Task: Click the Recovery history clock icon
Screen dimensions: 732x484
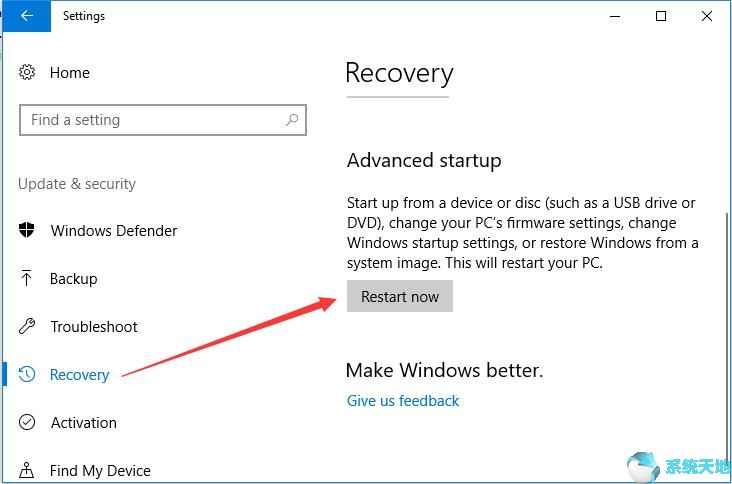Action: pyautogui.click(x=28, y=375)
